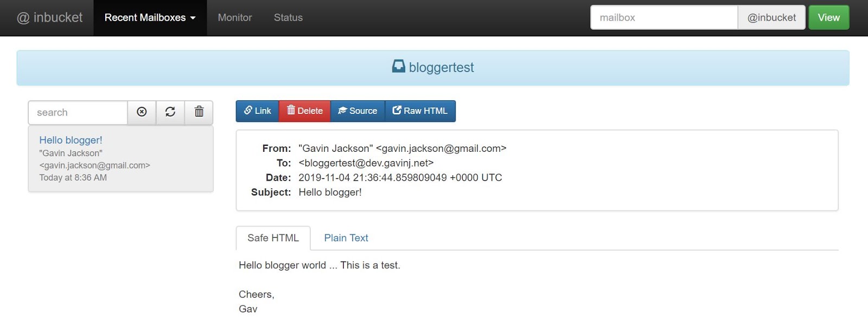Click the bloggertest inbox tray icon

399,67
